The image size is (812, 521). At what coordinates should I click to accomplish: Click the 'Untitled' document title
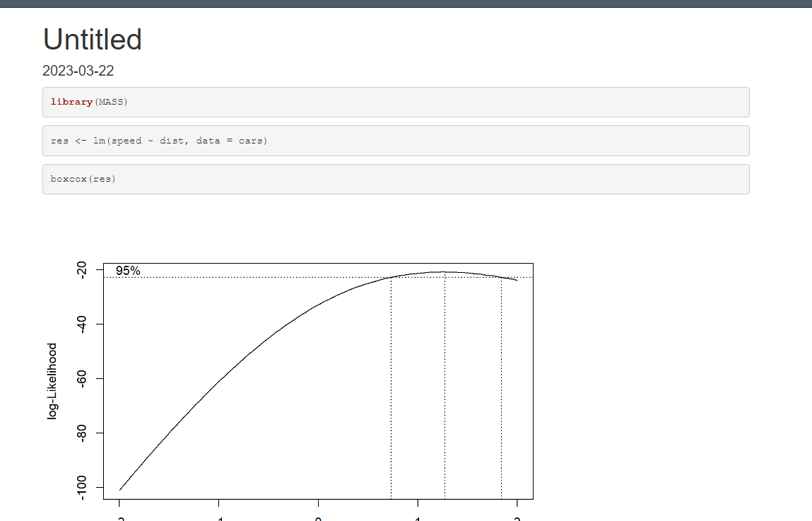92,40
